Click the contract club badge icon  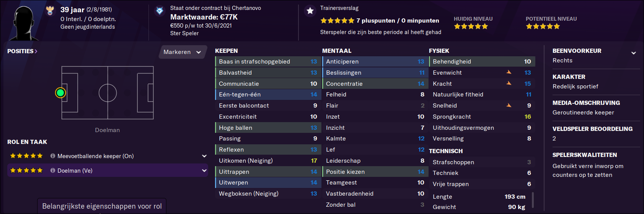[160, 11]
